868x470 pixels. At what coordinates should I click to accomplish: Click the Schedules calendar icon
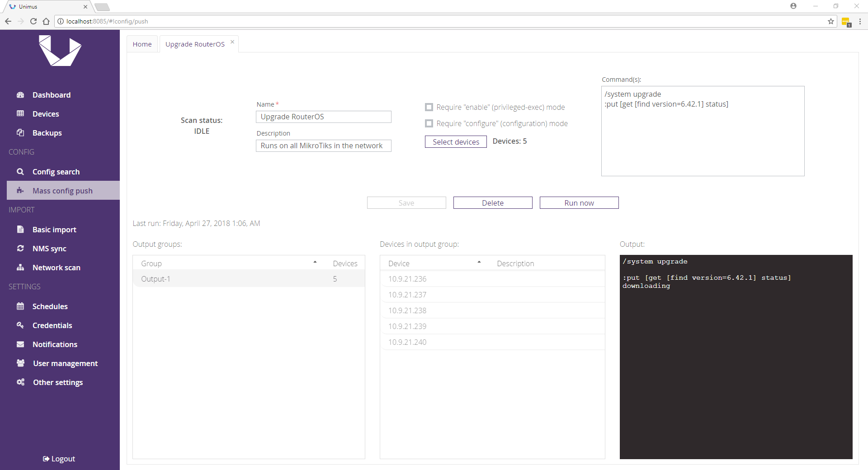pyautogui.click(x=20, y=306)
